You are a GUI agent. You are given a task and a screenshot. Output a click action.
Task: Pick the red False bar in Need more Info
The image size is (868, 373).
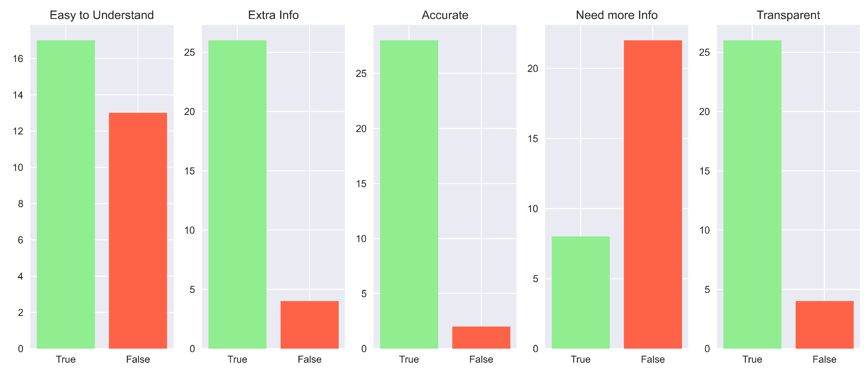pos(653,194)
